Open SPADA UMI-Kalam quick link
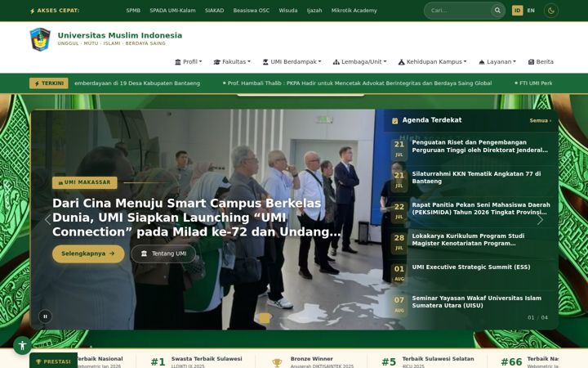The height and width of the screenshot is (368, 588). coord(172,11)
